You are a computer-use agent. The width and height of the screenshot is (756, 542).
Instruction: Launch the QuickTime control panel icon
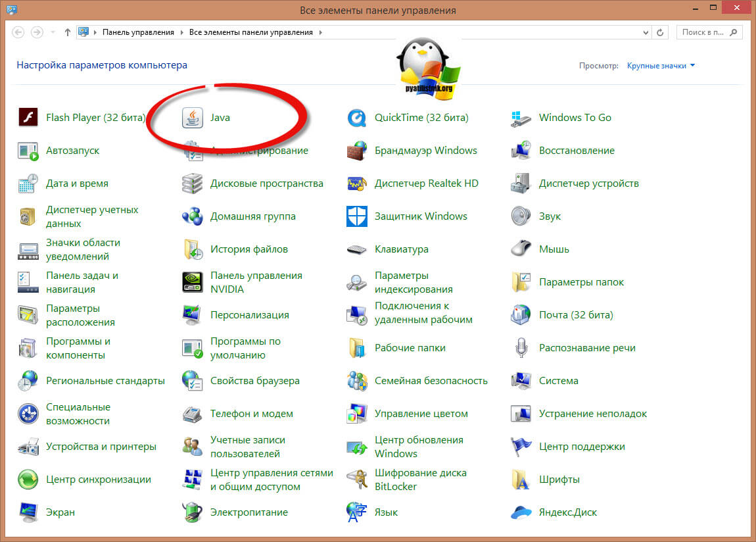(356, 118)
